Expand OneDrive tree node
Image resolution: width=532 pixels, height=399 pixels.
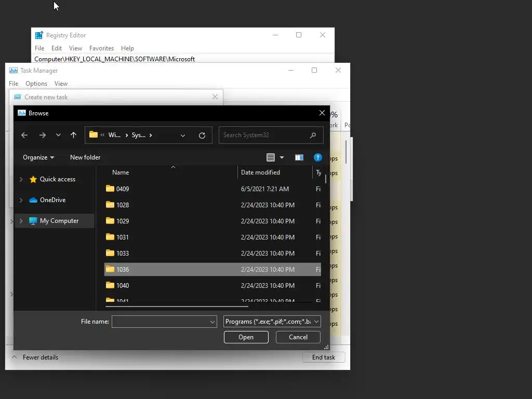pyautogui.click(x=21, y=200)
